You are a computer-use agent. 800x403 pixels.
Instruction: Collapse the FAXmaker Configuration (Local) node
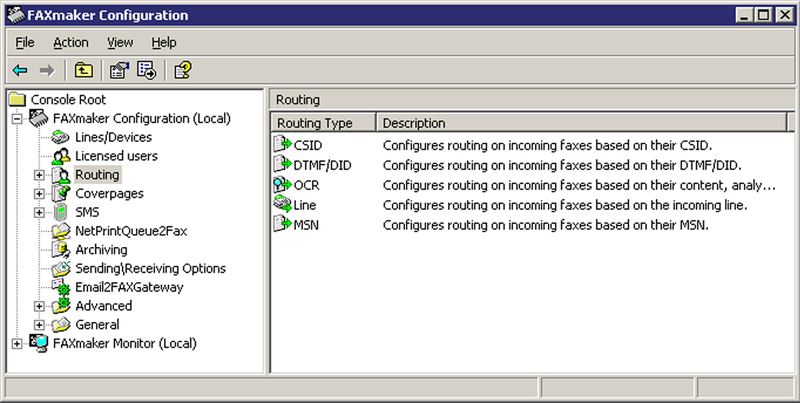[17, 119]
